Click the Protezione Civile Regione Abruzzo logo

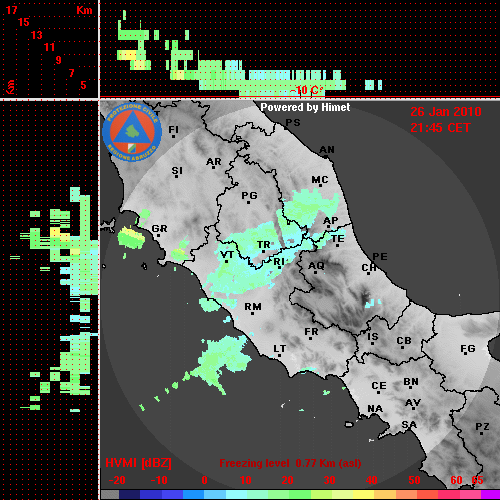tap(132, 133)
